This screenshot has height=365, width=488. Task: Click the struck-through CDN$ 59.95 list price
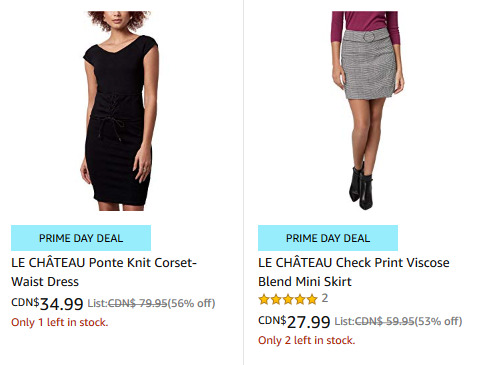coord(384,321)
